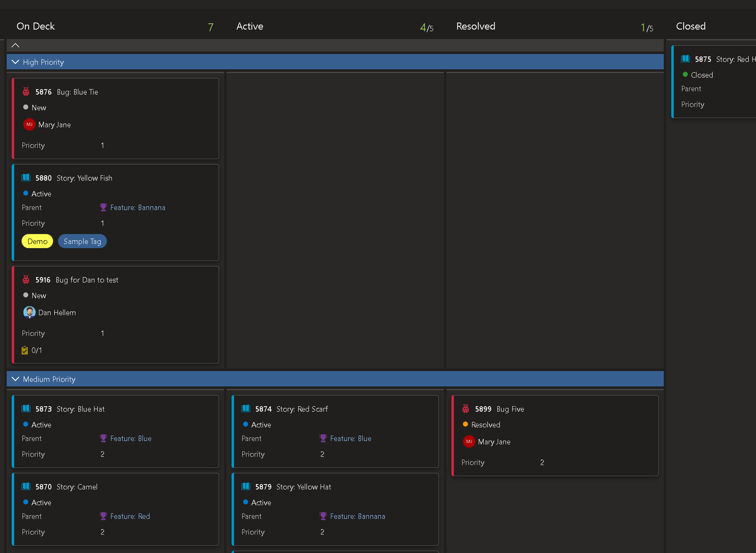Image resolution: width=756 pixels, height=553 pixels.
Task: Click the story icon on closed card 5875
Action: (x=685, y=59)
